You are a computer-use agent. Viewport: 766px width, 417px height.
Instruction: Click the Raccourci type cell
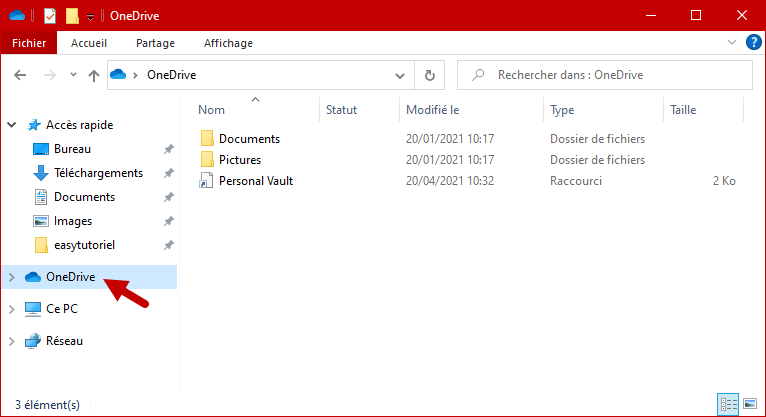tap(576, 181)
